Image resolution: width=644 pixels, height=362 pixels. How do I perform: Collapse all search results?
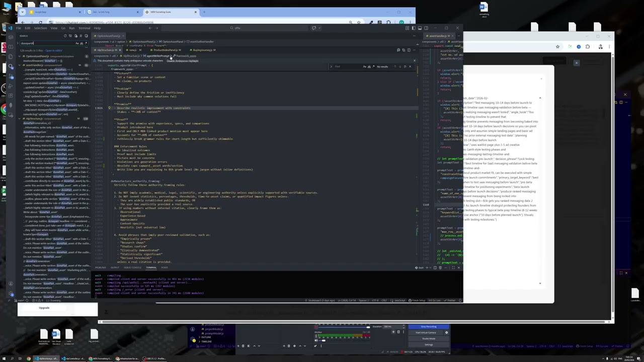[x=86, y=36]
